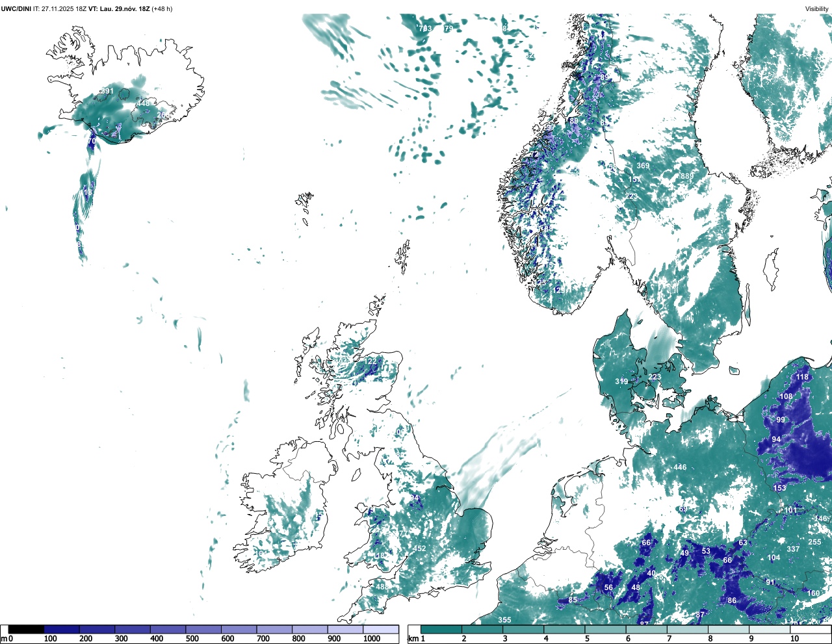Select the dark blue 100–200 m legend swatch
The width and height of the screenshot is (832, 644).
coord(62,629)
